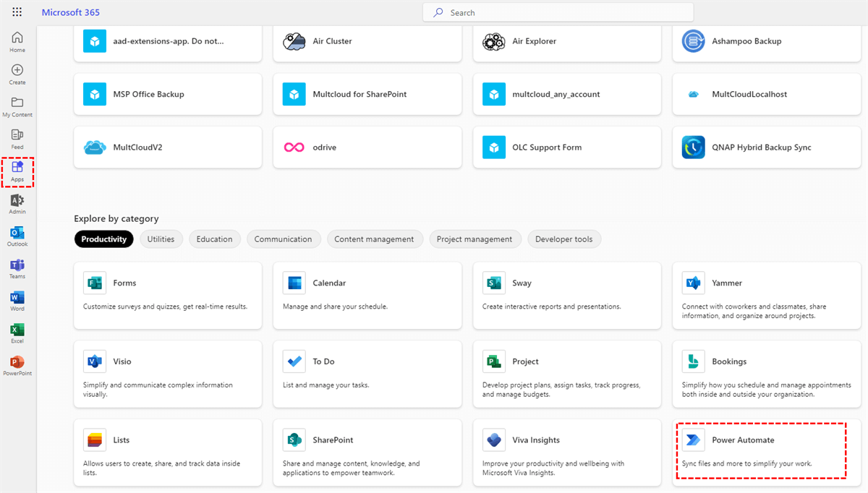The image size is (868, 493).
Task: Click the Lists app icon
Action: (95, 440)
